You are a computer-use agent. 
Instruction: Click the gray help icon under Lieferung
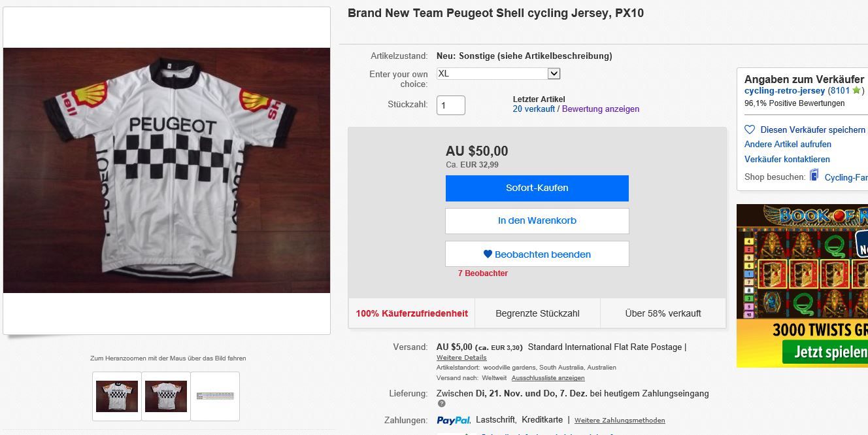pos(441,404)
